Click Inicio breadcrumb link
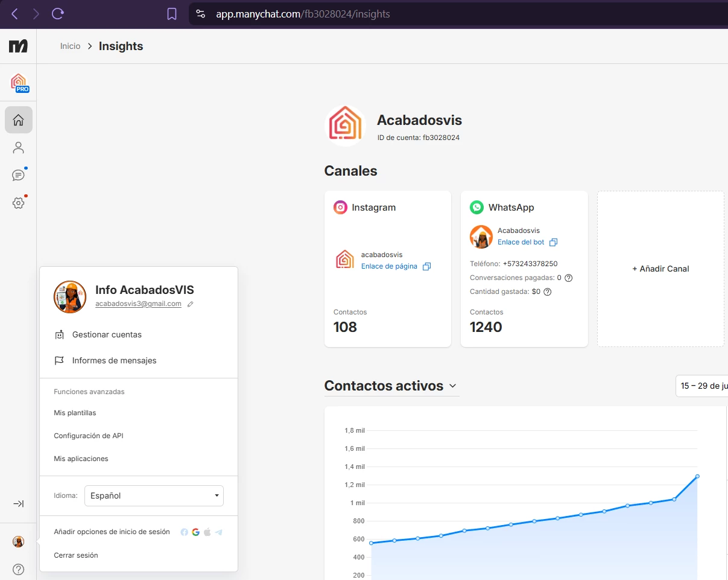This screenshot has height=580, width=728. 71,46
